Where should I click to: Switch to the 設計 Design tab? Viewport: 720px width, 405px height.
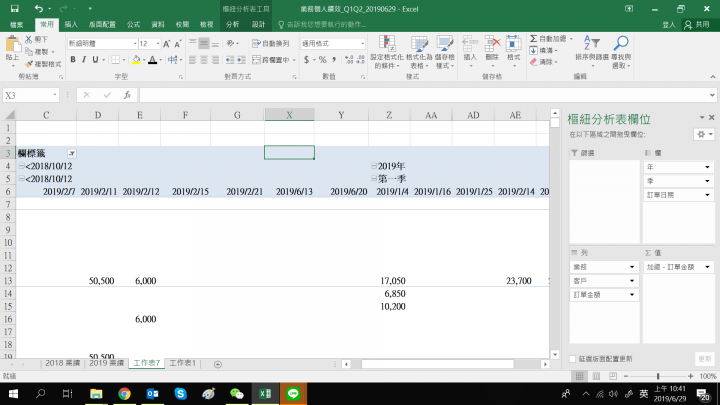pos(259,24)
